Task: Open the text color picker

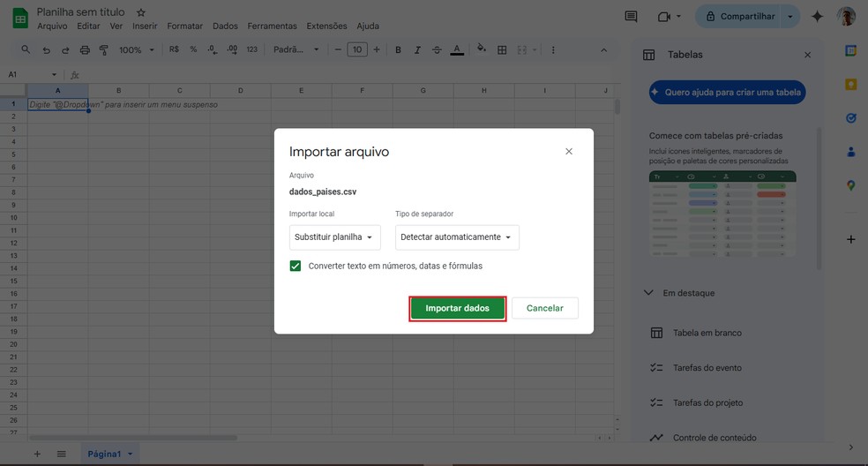Action: click(x=457, y=50)
